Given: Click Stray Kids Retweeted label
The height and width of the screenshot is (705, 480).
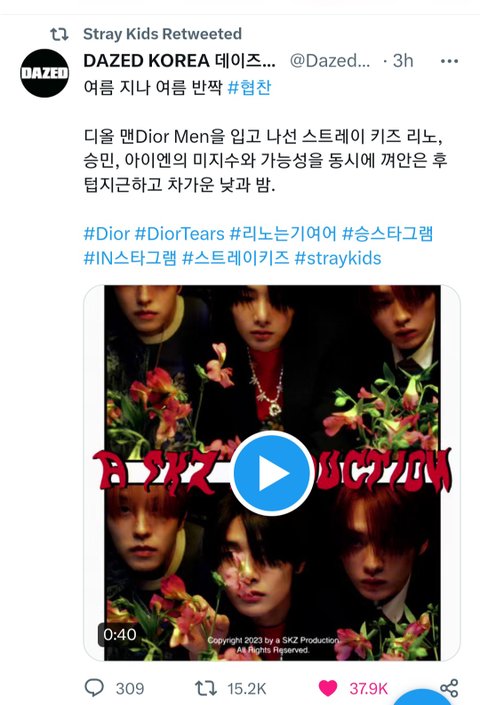Looking at the screenshot, I should [162, 34].
